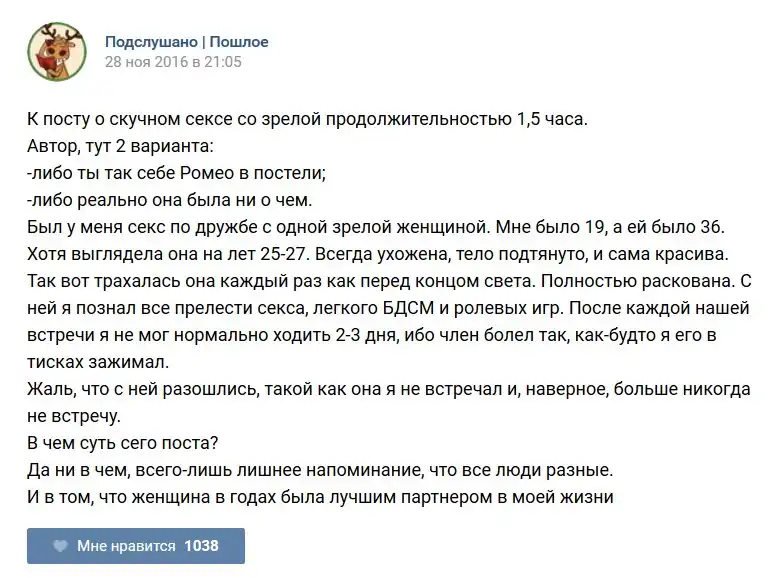Click the like count 1038

pos(201,546)
